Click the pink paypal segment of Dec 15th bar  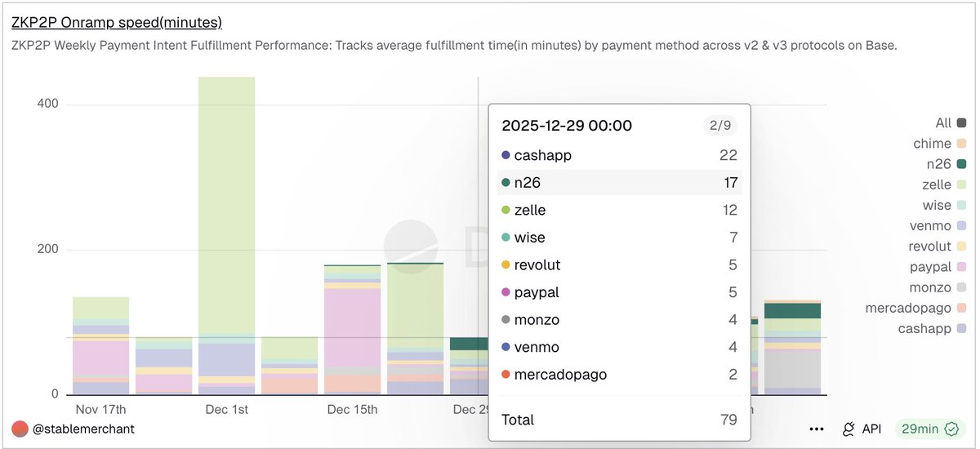(x=352, y=327)
